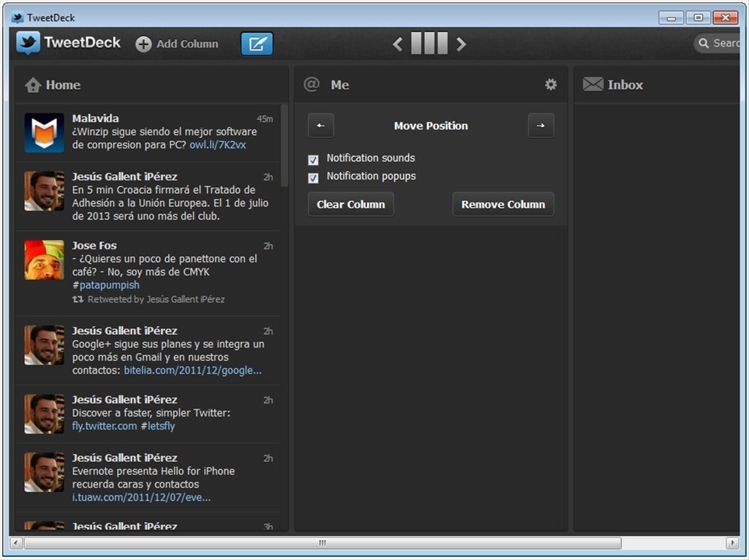Open Malavida's profile avatar
The height and width of the screenshot is (560, 749).
coord(45,133)
